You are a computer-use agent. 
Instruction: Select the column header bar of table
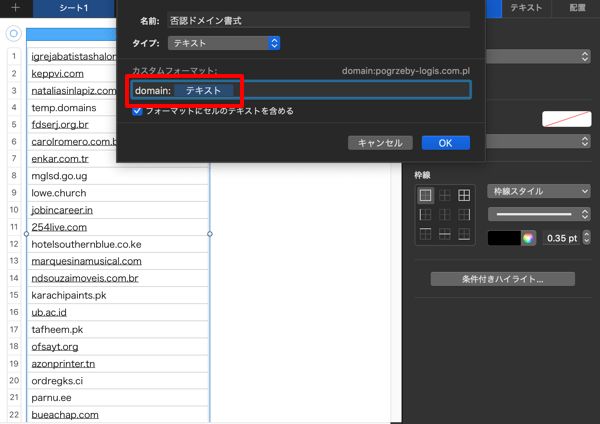71,34
